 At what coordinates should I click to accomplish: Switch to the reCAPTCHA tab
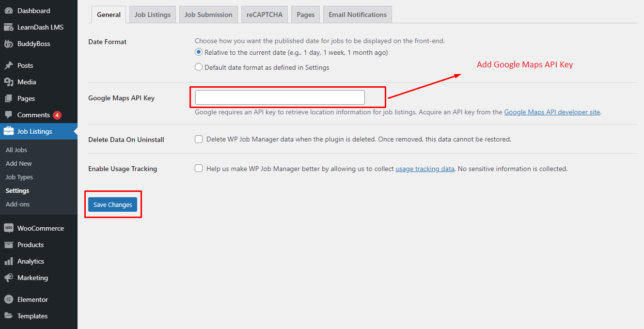[x=264, y=15]
